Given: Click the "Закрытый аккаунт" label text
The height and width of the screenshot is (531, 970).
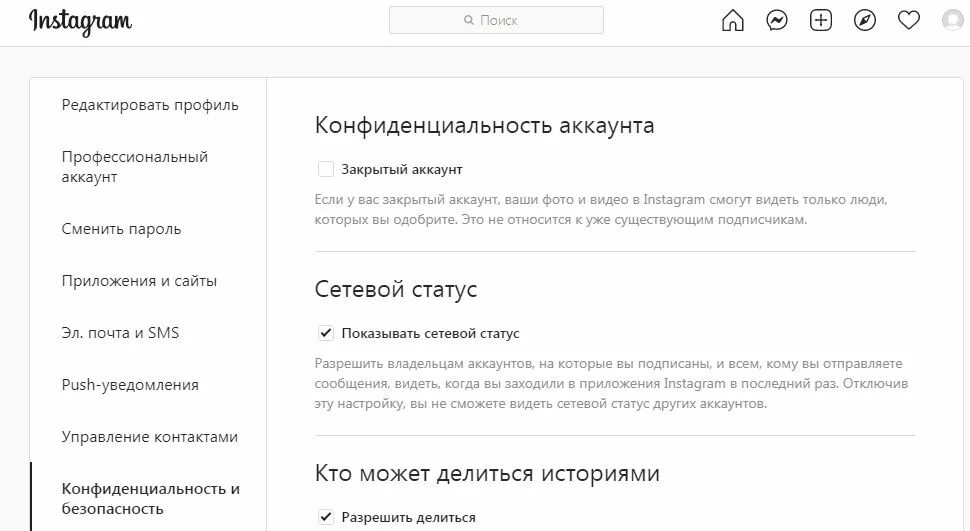Looking at the screenshot, I should click(402, 170).
